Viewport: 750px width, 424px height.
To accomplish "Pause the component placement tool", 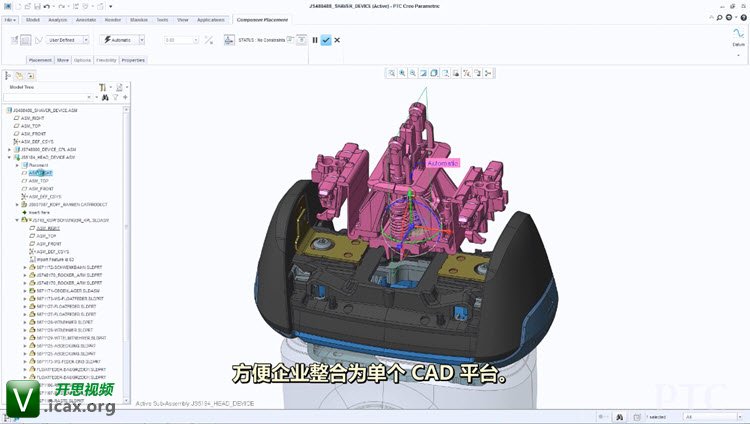I will [315, 40].
